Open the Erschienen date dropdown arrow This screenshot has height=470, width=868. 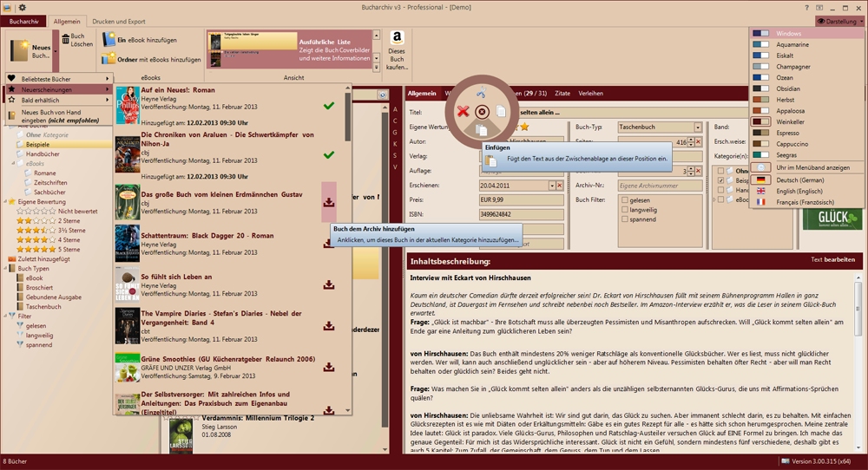click(551, 186)
